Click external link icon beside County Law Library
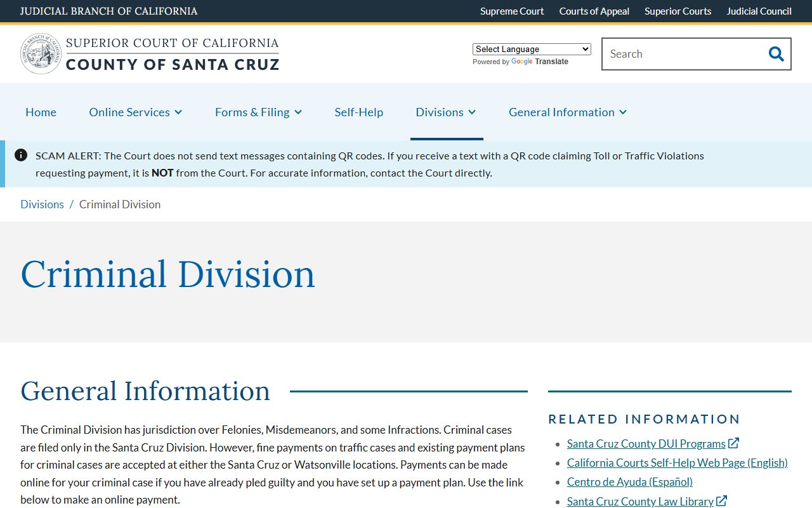This screenshot has height=508, width=812. pos(722,501)
